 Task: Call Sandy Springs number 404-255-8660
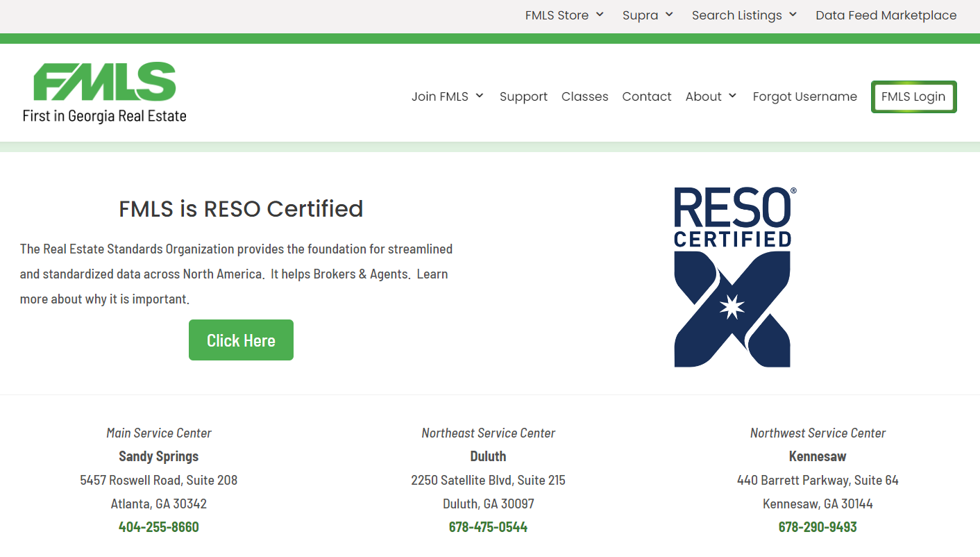[x=159, y=527]
